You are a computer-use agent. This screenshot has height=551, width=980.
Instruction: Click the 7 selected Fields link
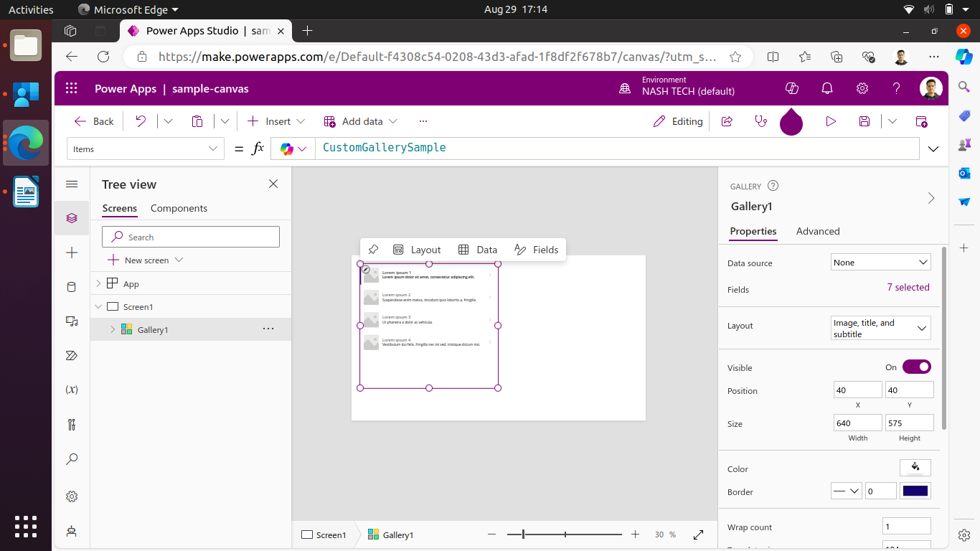(x=908, y=287)
